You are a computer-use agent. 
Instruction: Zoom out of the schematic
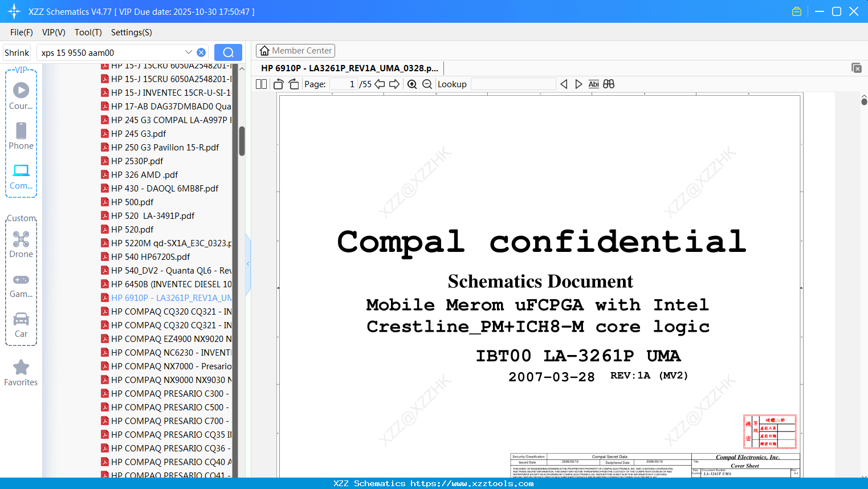click(x=427, y=84)
